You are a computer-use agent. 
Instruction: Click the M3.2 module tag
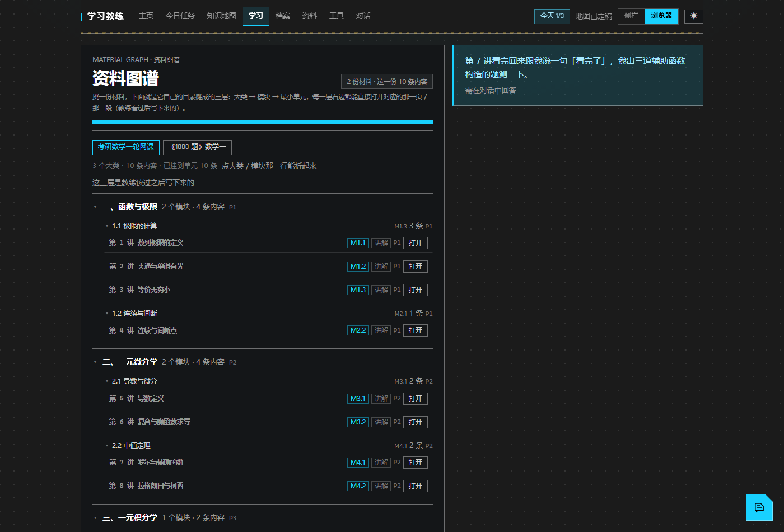tap(358, 422)
